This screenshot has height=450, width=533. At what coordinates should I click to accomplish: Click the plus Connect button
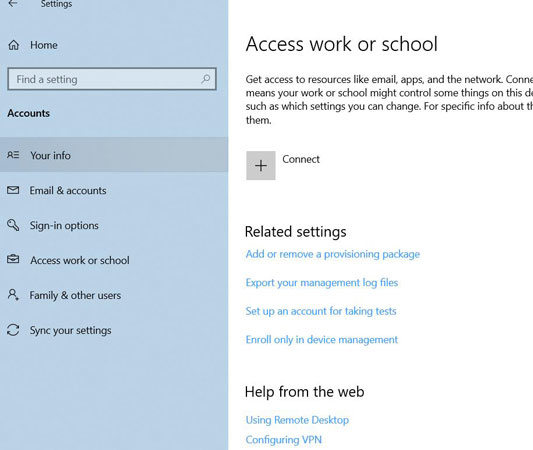[261, 166]
